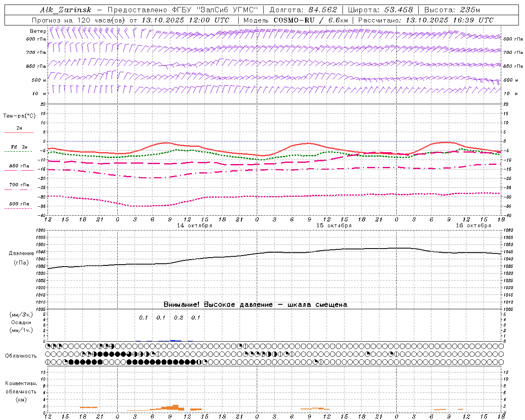Screen dimensions: 525x420
Task: Click the Конвективн. label
Action: pos(21,383)
